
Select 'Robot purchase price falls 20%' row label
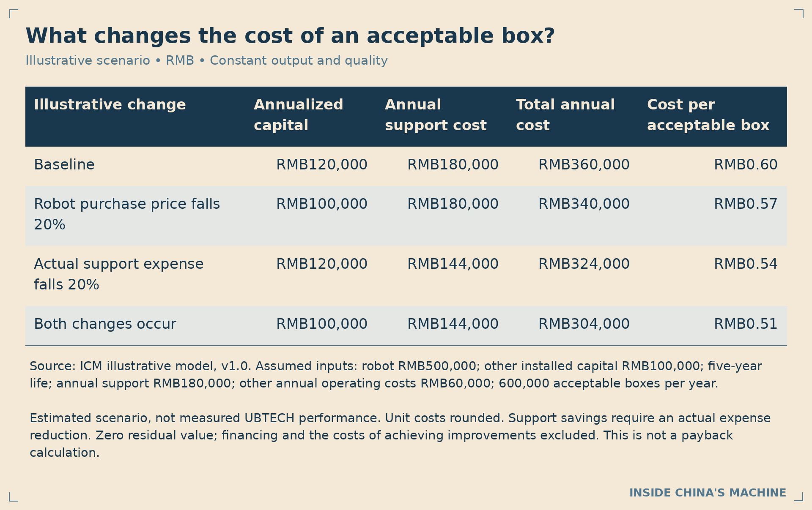[127, 214]
